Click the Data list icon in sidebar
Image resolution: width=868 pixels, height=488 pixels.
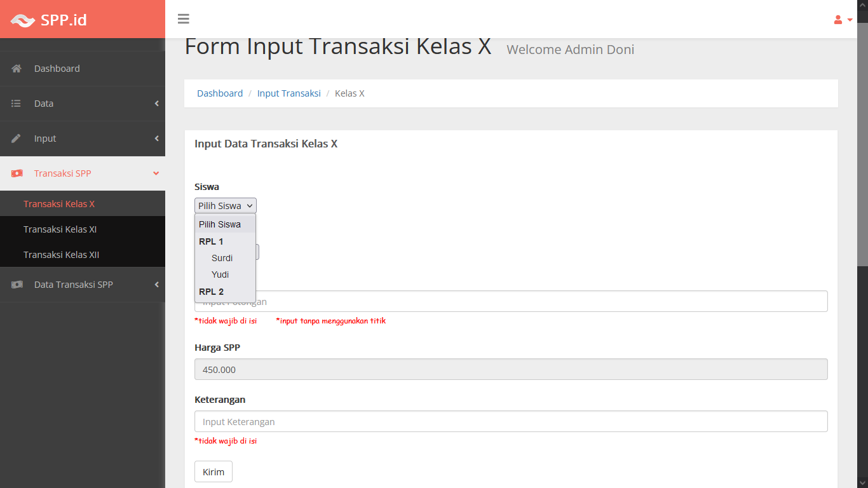17,104
